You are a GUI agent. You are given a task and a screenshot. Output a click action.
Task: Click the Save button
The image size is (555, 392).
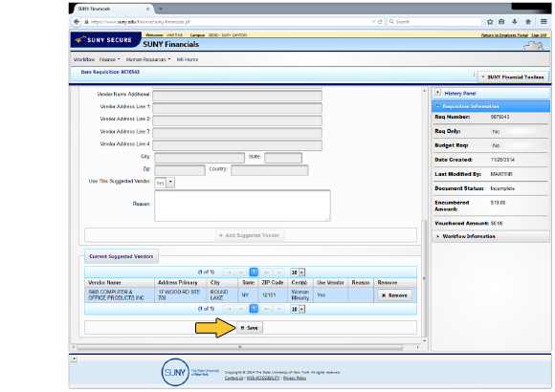(x=250, y=328)
